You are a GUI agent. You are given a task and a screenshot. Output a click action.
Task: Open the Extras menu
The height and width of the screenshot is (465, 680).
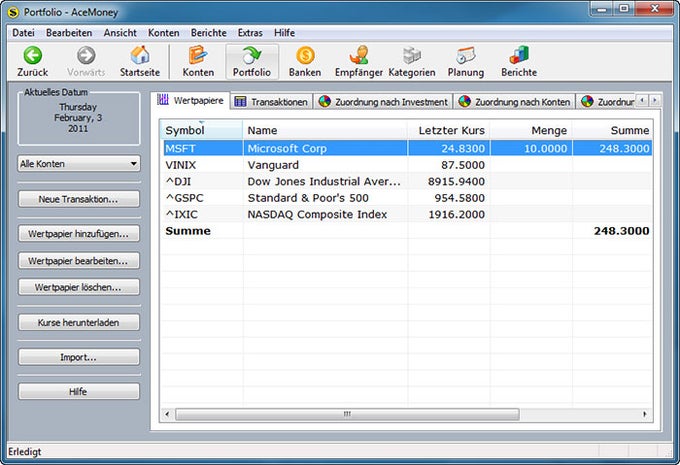coord(250,33)
